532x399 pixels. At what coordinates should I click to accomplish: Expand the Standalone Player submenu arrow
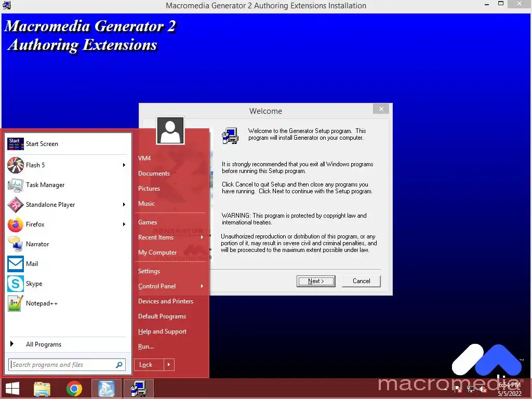pos(124,205)
